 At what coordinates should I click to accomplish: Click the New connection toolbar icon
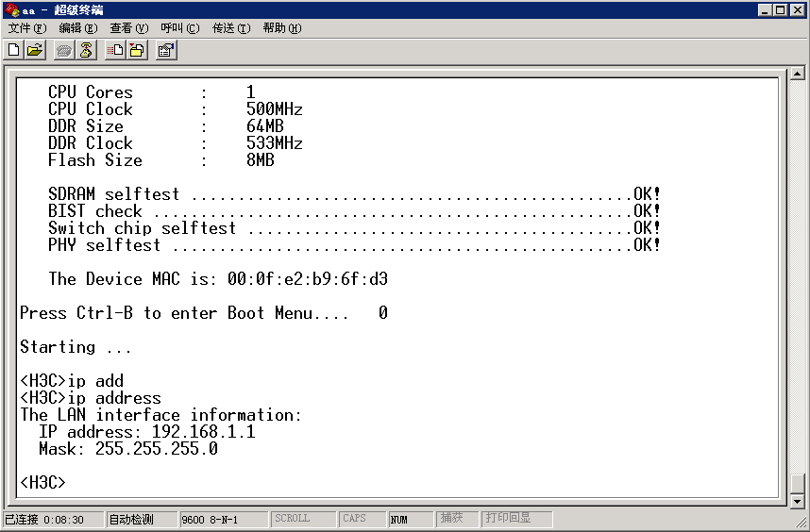pyautogui.click(x=14, y=50)
